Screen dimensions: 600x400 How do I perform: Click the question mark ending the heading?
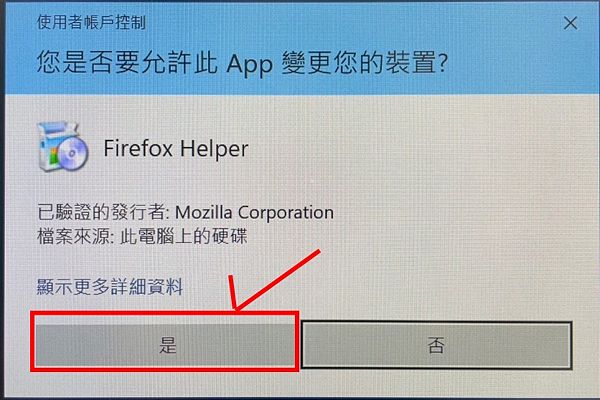pos(443,63)
